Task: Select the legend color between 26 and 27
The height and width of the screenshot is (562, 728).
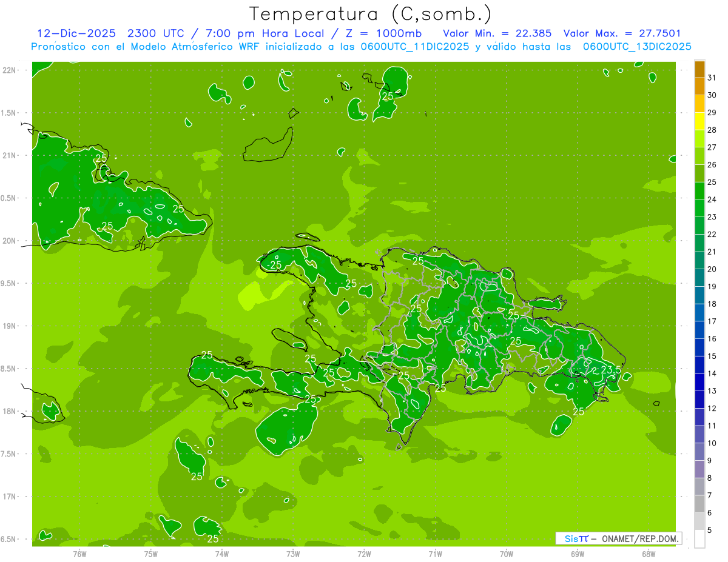Action: [699, 156]
